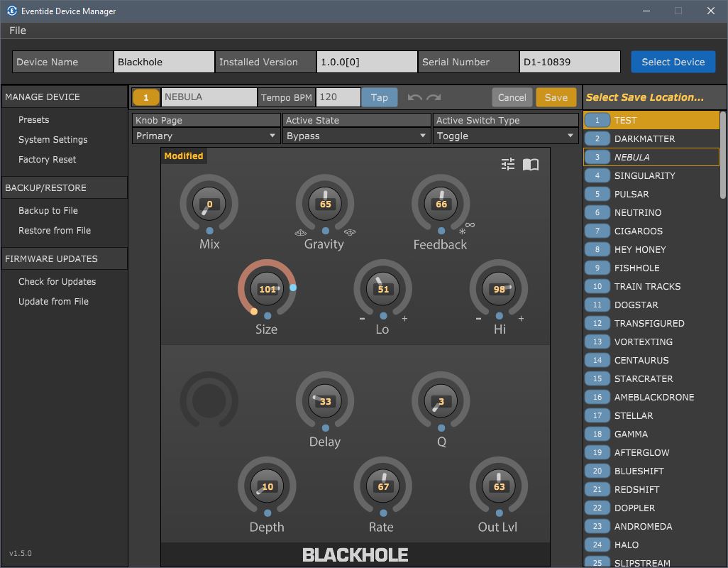
Task: Select save location 4 SINGULARITY
Action: pyautogui.click(x=651, y=175)
